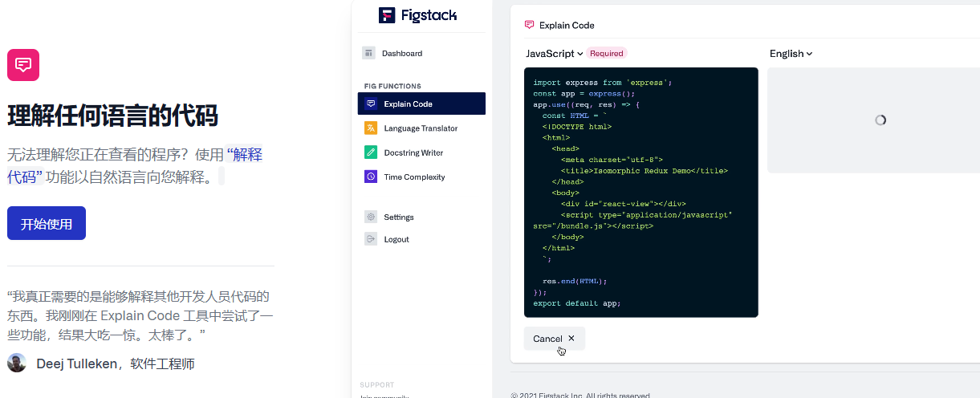This screenshot has width=980, height=398.
Task: Click the loading spinner in output panel
Action: pos(880,120)
